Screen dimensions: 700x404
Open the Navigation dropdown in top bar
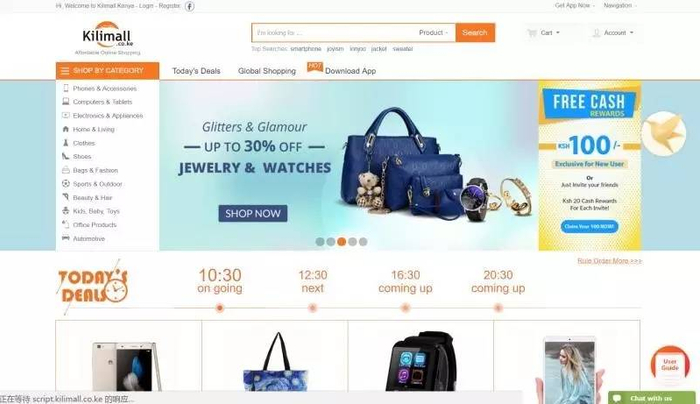click(620, 5)
